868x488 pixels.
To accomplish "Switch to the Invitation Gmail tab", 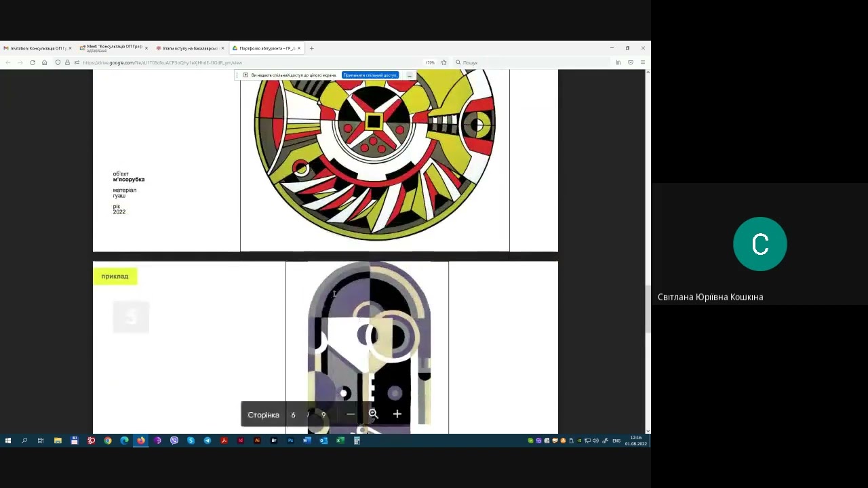I will pyautogui.click(x=37, y=48).
